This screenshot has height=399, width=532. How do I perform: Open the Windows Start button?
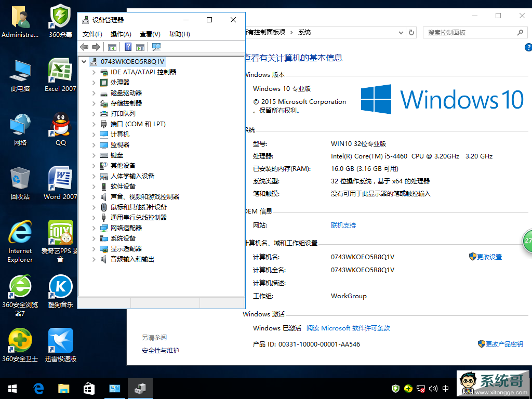(x=12, y=389)
